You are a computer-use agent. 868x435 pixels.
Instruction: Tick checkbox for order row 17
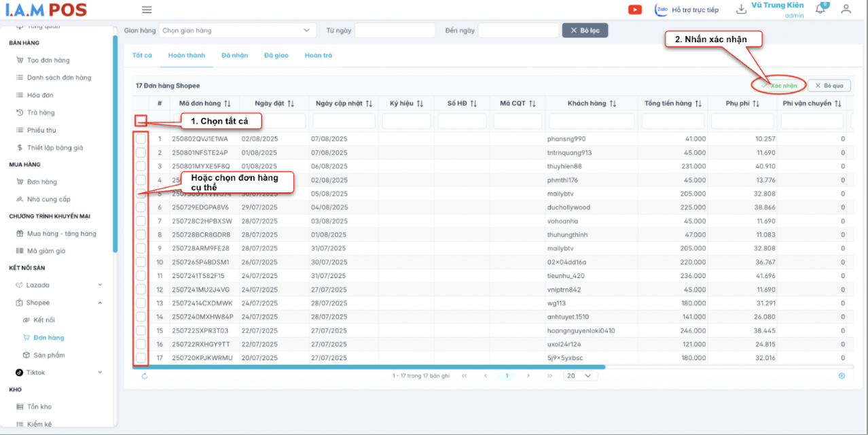coord(141,358)
